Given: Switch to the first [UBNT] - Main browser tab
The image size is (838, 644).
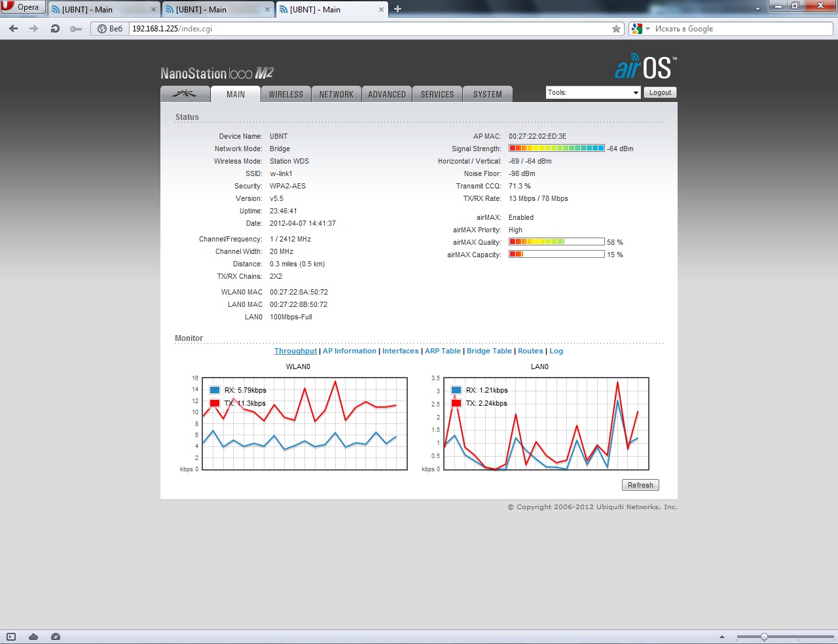Looking at the screenshot, I should coord(103,10).
